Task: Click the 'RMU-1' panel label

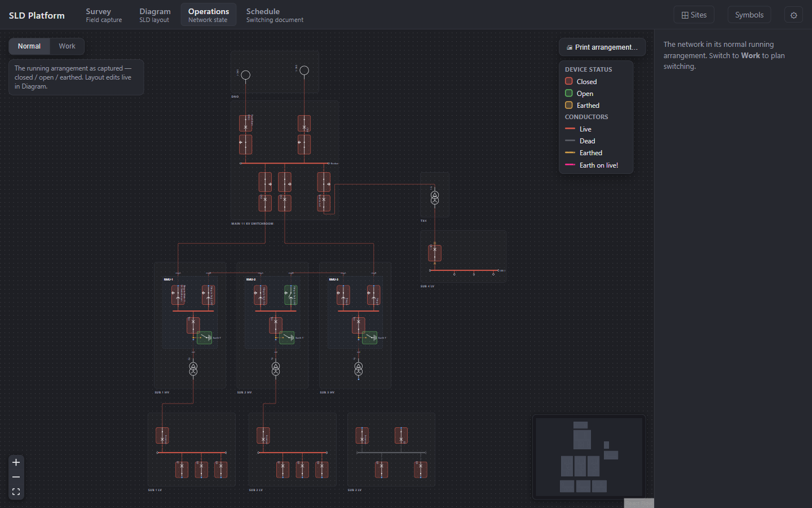Action: pyautogui.click(x=169, y=279)
